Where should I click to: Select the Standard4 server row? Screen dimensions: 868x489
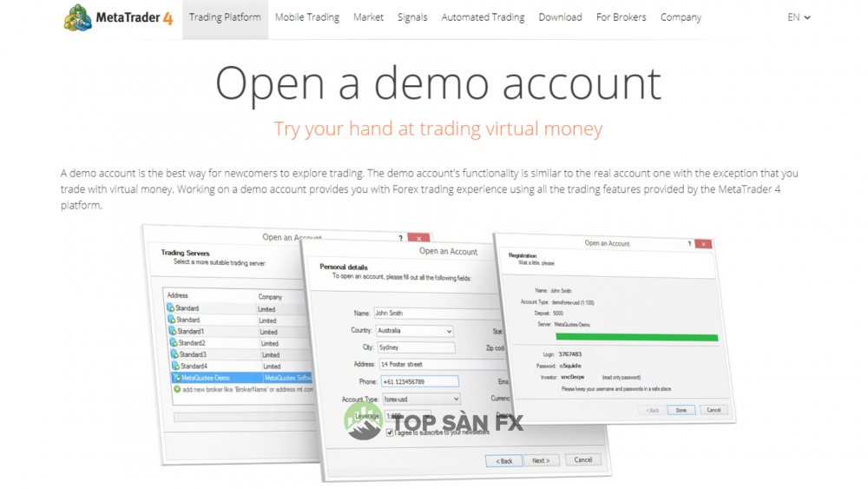tap(241, 366)
